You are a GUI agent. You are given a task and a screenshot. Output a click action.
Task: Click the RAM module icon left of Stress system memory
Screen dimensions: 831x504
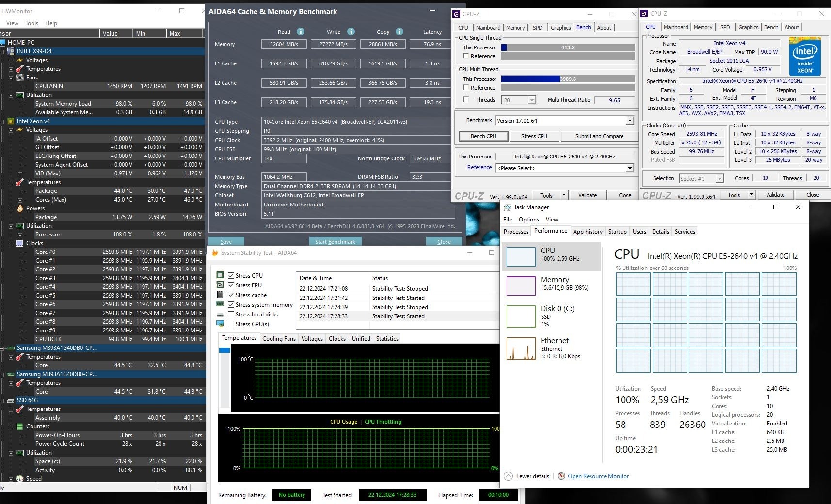pyautogui.click(x=220, y=304)
